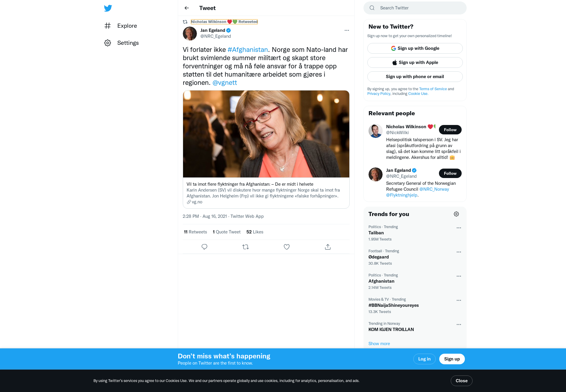Follow Jan Egeland in Relevant people
566x392 pixels.
pyautogui.click(x=450, y=173)
